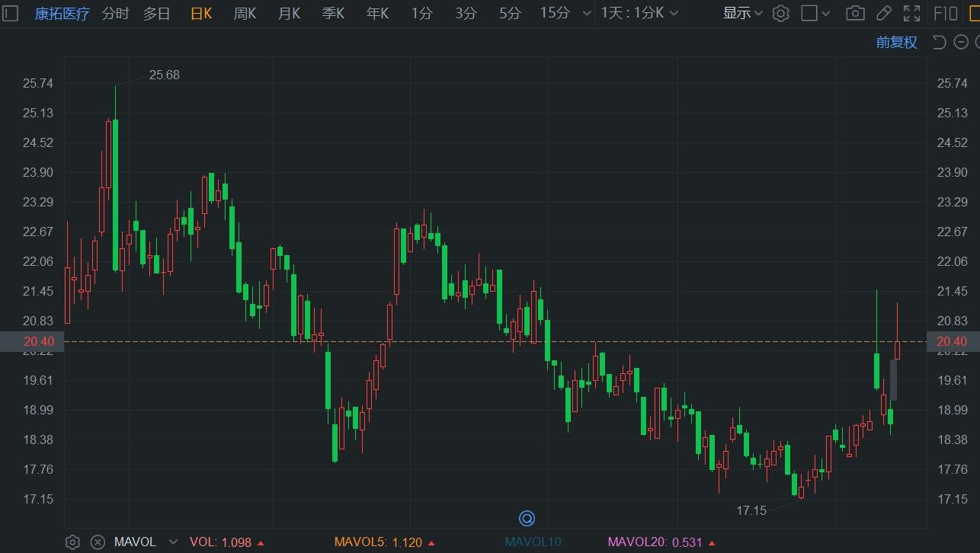Switch to 月K monthly chart

tap(289, 13)
